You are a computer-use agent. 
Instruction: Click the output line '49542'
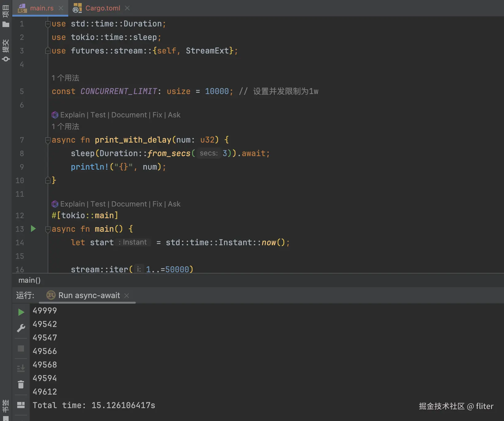[x=45, y=324]
